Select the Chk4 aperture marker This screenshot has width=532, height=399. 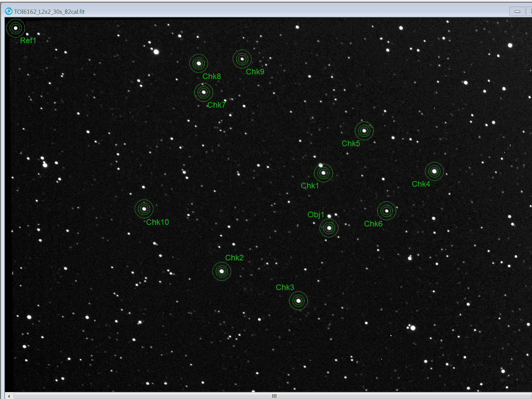[x=434, y=171]
